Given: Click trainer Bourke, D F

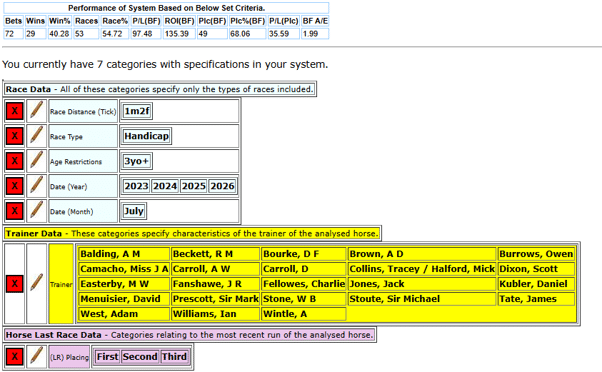Looking at the screenshot, I should [304, 254].
